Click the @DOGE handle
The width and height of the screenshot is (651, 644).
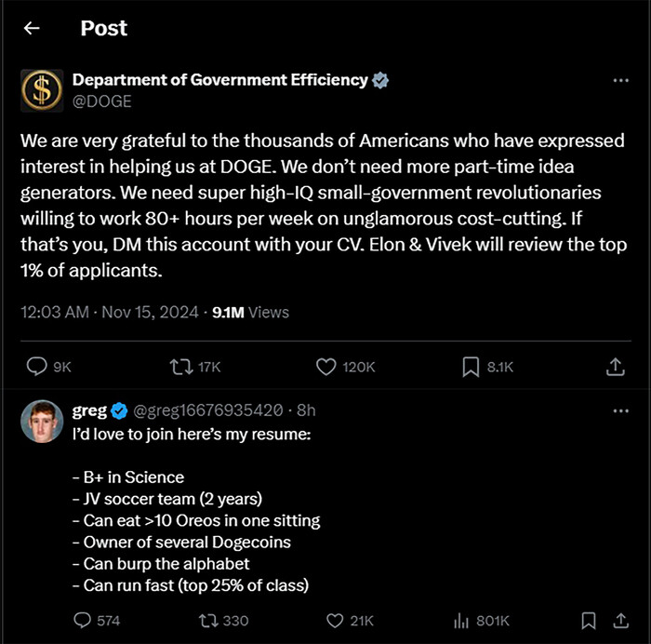(x=102, y=101)
